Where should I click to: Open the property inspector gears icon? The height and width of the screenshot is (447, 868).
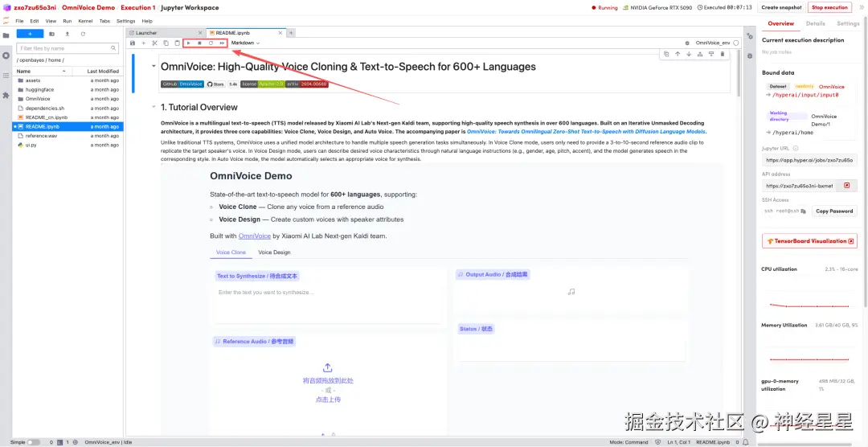pyautogui.click(x=750, y=35)
